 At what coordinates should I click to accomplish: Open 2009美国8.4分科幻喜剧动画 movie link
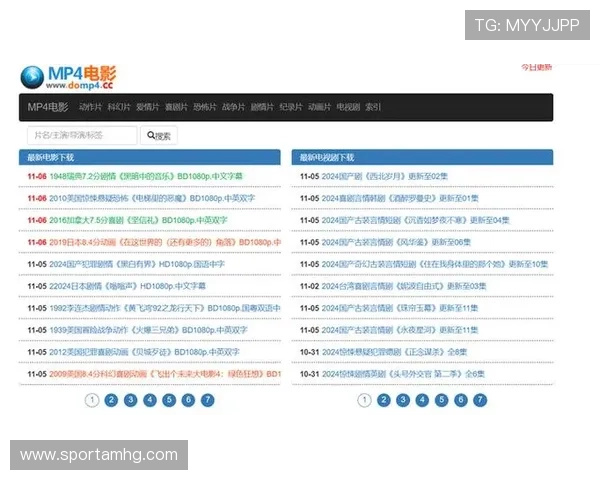(x=165, y=374)
